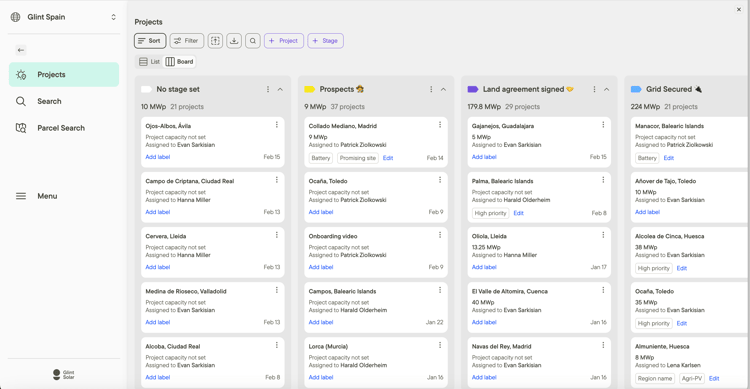Click the Agri-PV label on Almuniente card
This screenshot has width=750, height=389.
coord(692,378)
